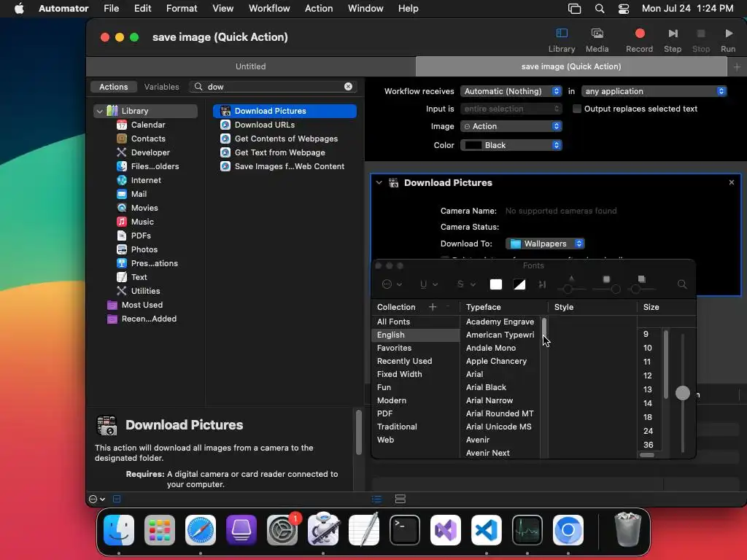Select the Fixed Width collection
The height and width of the screenshot is (560, 747).
click(x=399, y=374)
